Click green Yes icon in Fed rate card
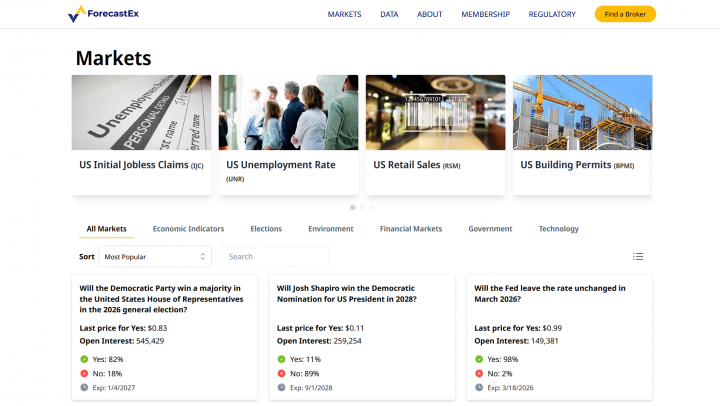The width and height of the screenshot is (720, 406). click(x=479, y=359)
